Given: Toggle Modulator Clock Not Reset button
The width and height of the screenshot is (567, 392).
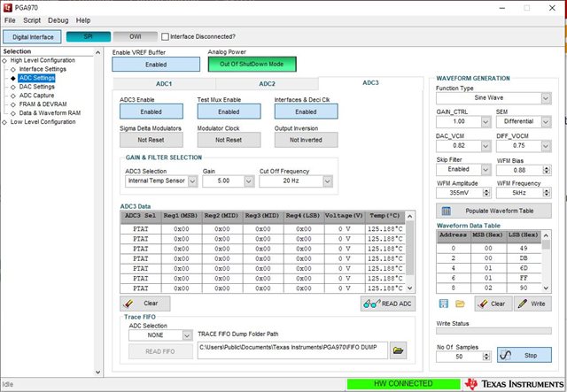Looking at the screenshot, I should (229, 140).
